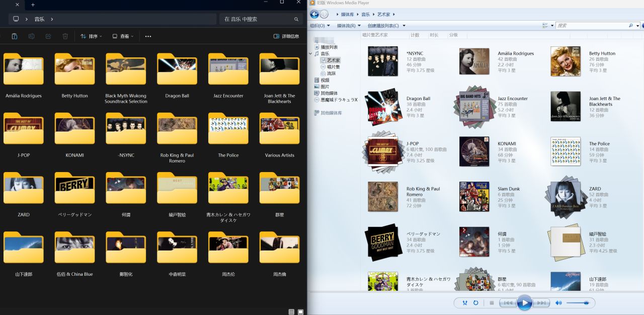The width and height of the screenshot is (644, 315).
Task: Open 播放列表 in the Media Player sidebar
Action: tap(326, 47)
